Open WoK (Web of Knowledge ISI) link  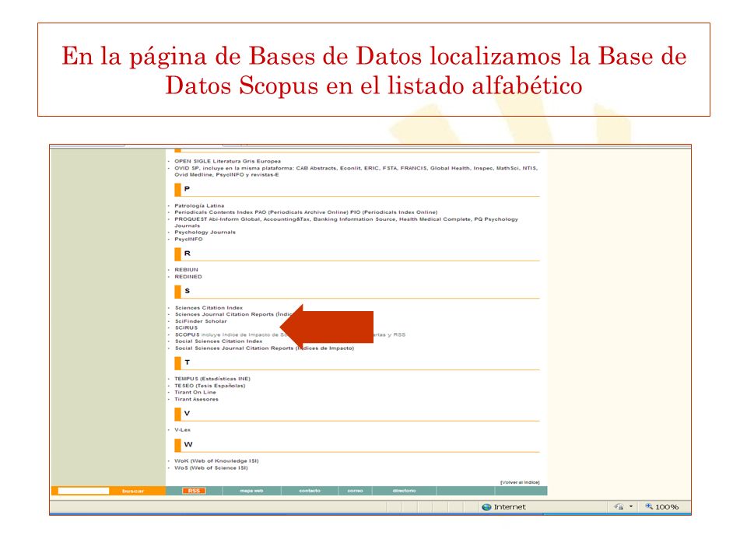216,461
